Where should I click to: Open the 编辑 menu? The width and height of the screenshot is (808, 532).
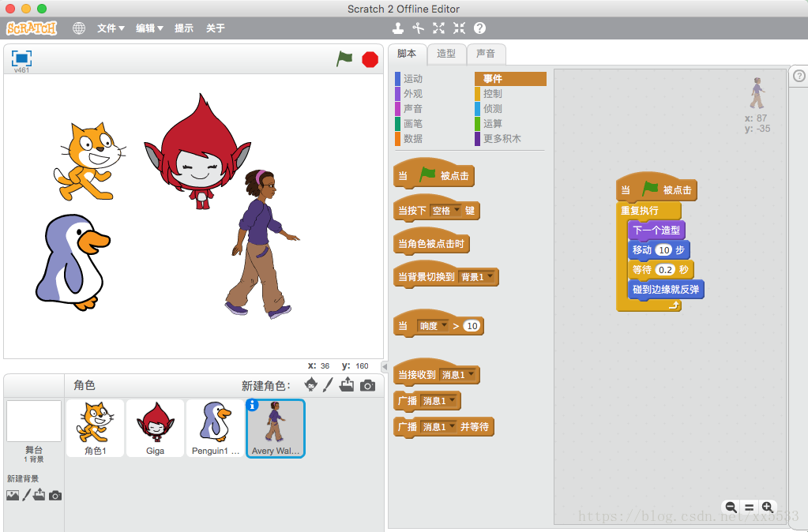(149, 28)
